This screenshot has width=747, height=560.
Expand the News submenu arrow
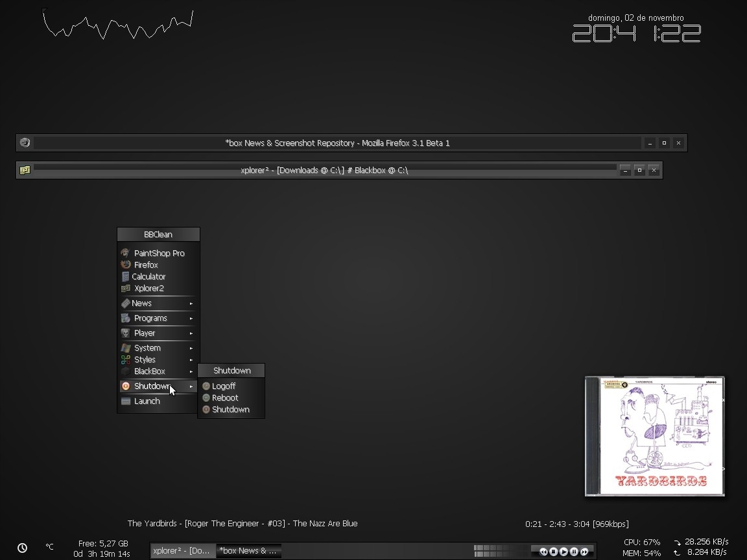point(191,303)
